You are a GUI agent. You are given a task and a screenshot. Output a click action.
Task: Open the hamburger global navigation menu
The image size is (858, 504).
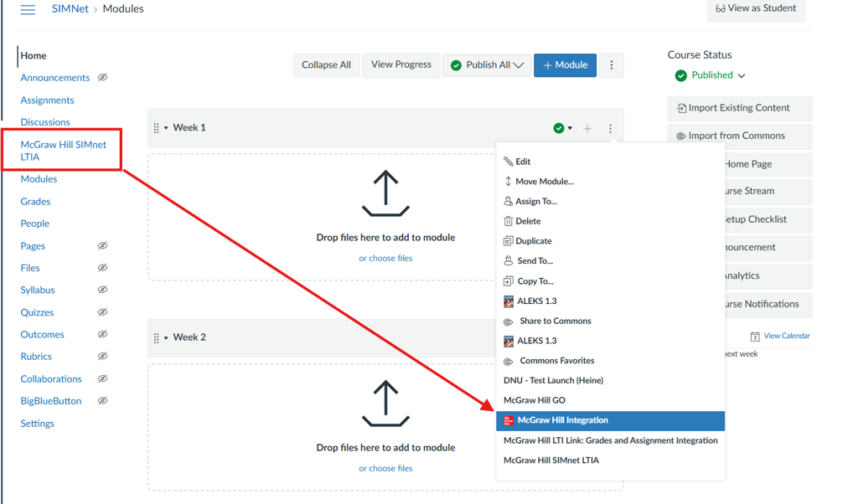28,9
